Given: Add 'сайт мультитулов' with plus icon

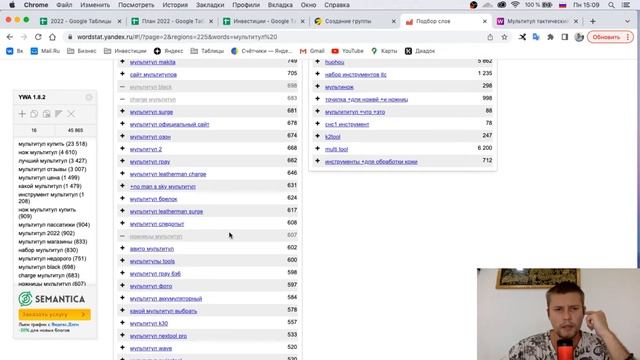Looking at the screenshot, I should tap(122, 74).
